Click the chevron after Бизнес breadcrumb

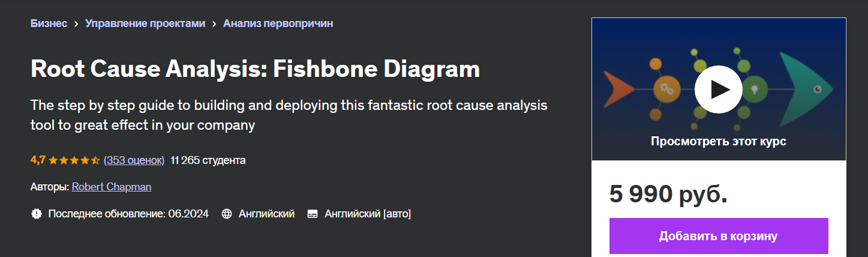pyautogui.click(x=76, y=24)
